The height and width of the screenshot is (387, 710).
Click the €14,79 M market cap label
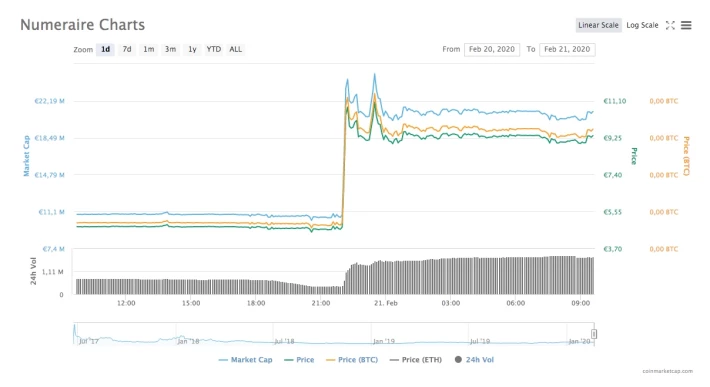(x=49, y=175)
